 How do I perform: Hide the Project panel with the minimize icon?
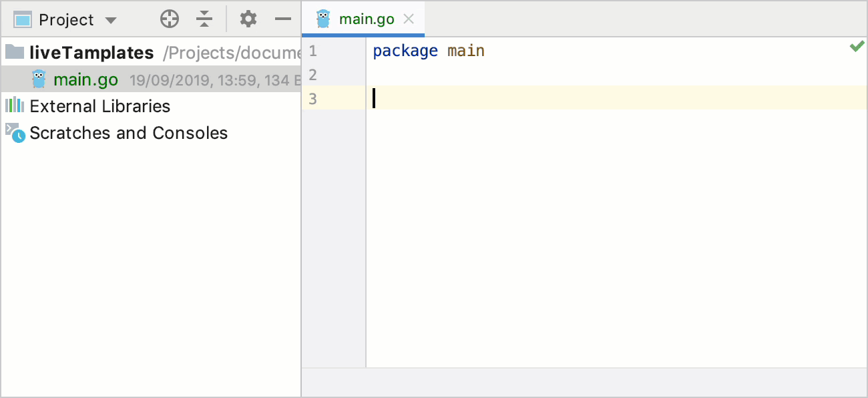point(283,19)
